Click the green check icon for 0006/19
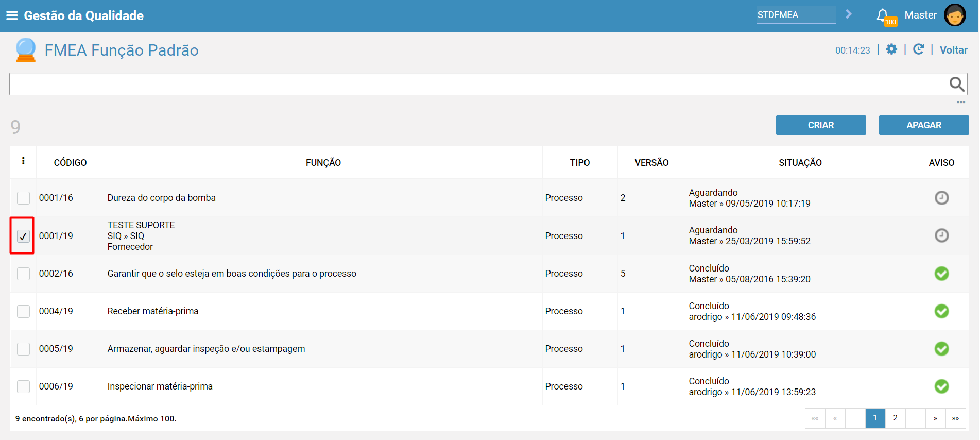 pyautogui.click(x=941, y=386)
